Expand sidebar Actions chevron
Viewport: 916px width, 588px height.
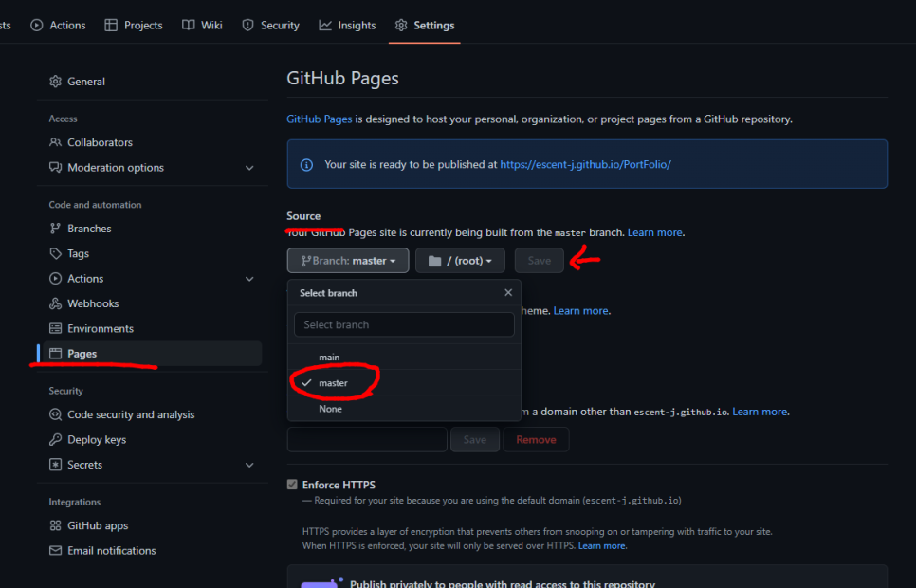click(x=249, y=279)
